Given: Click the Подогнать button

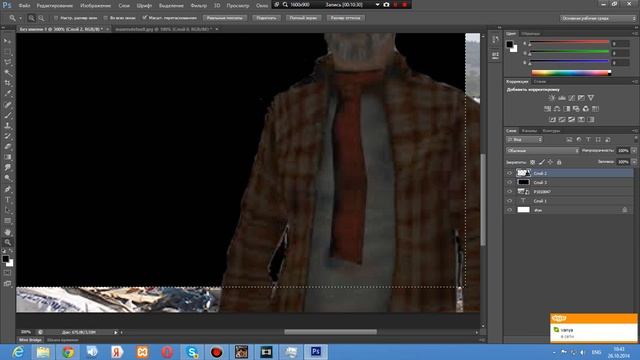Looking at the screenshot, I should [x=267, y=18].
